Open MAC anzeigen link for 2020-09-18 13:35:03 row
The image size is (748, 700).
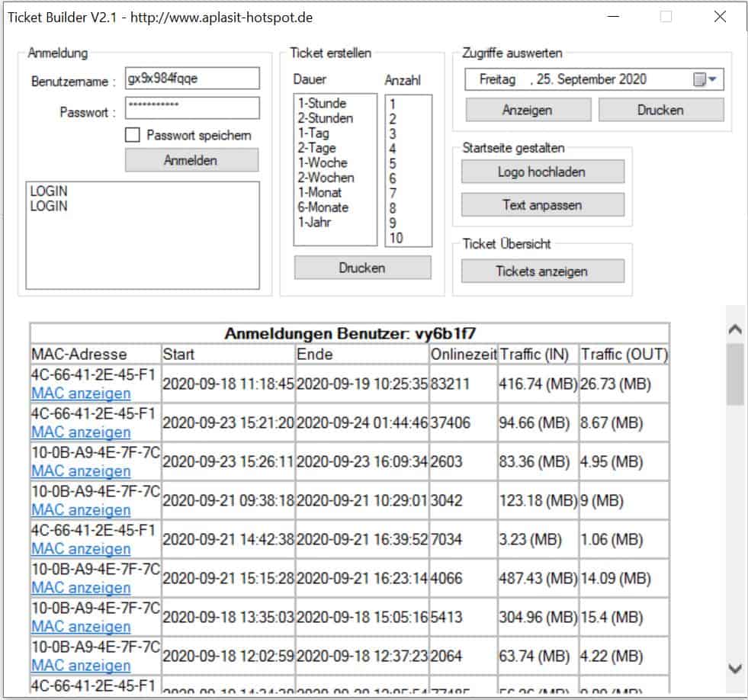[x=81, y=627]
